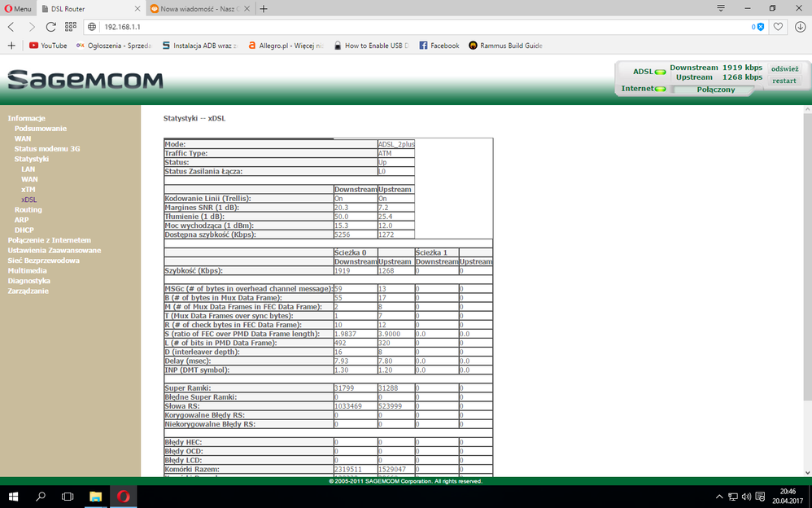The height and width of the screenshot is (508, 812).
Task: Open Windows taskbar search
Action: coord(41,497)
